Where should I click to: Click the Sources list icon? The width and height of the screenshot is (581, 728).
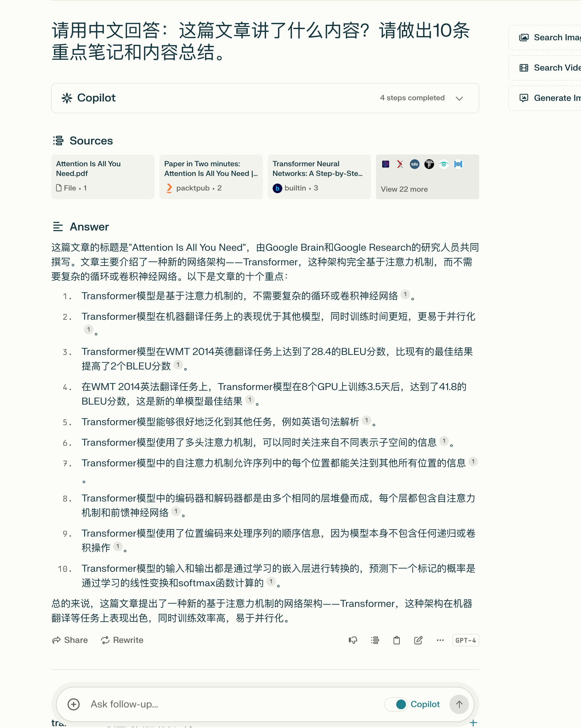(x=58, y=141)
